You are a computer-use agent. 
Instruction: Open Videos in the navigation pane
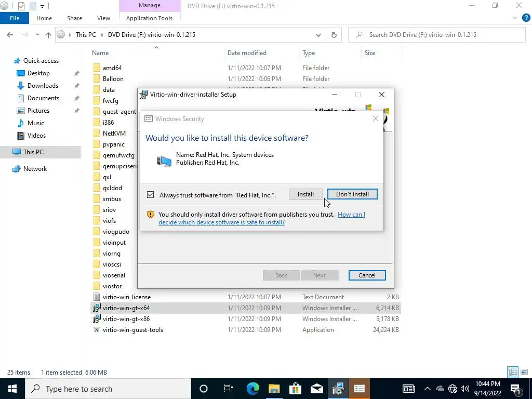click(x=36, y=136)
